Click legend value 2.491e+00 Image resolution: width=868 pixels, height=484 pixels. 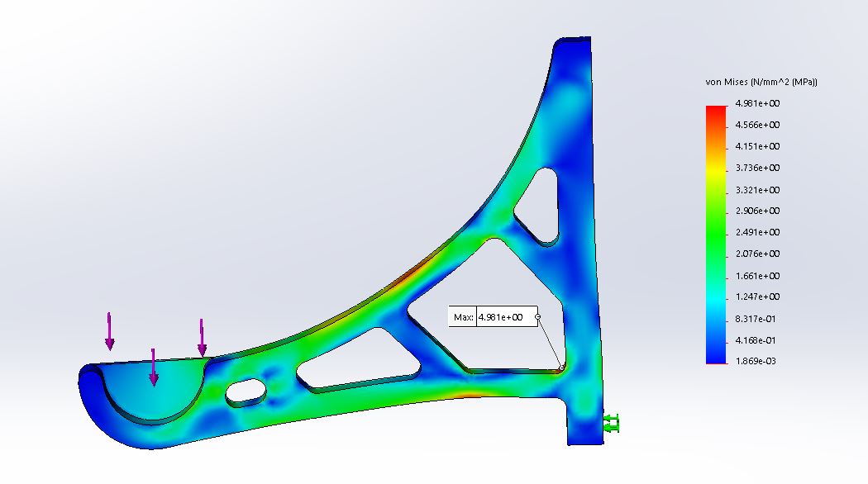pyautogui.click(x=757, y=232)
